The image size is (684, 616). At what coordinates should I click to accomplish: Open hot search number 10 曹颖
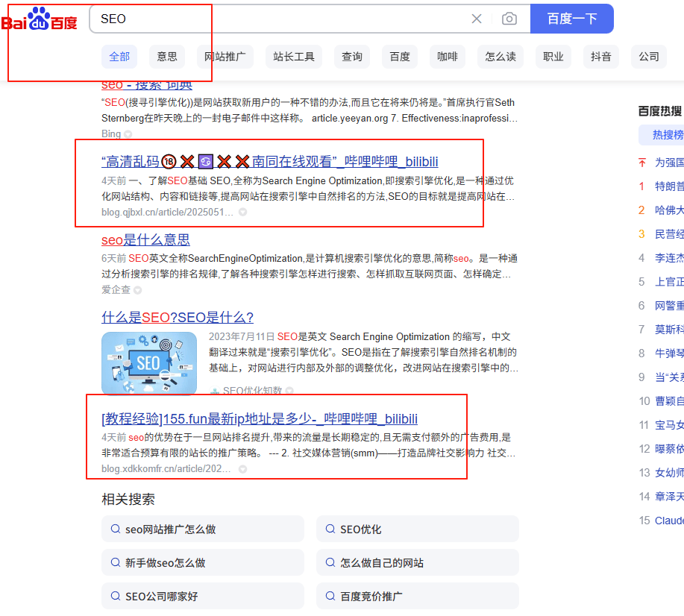[x=669, y=401]
